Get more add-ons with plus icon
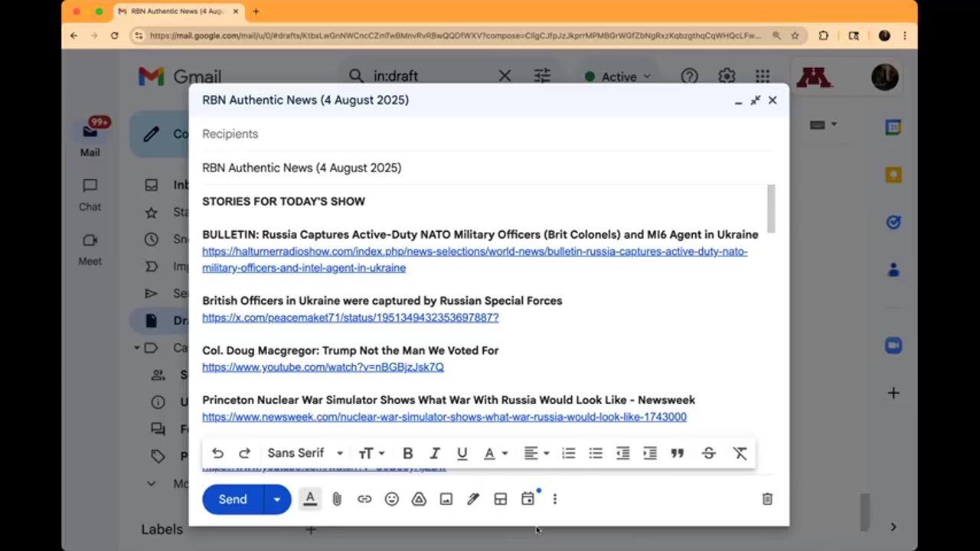The height and width of the screenshot is (551, 980). pyautogui.click(x=893, y=393)
